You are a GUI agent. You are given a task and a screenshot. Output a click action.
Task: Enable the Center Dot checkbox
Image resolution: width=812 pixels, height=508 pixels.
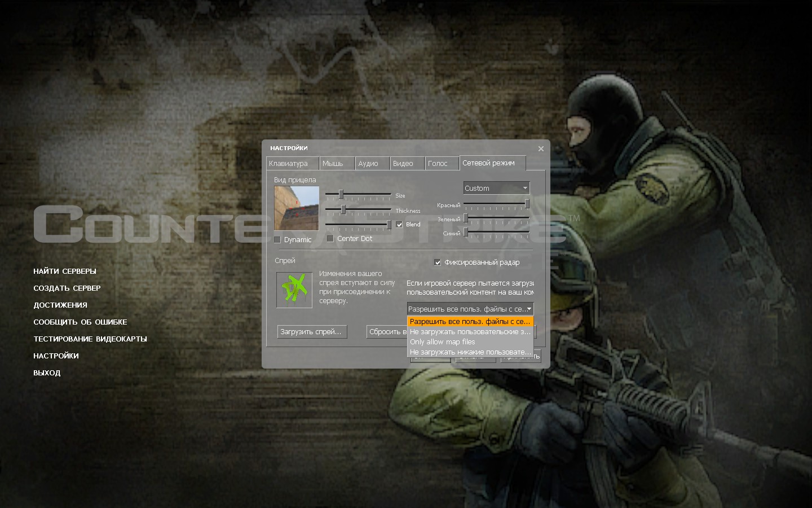[330, 238]
